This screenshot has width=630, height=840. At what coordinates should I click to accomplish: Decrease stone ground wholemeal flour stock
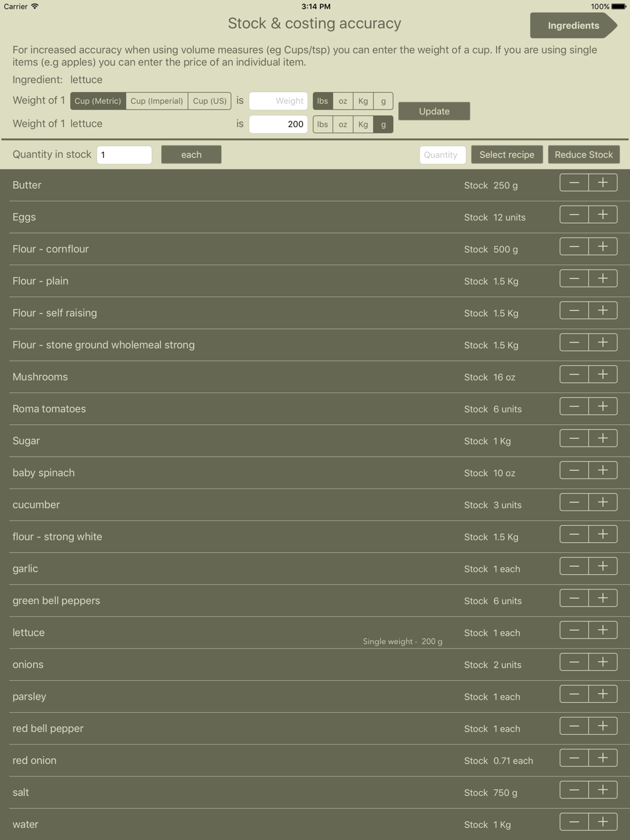tap(574, 343)
